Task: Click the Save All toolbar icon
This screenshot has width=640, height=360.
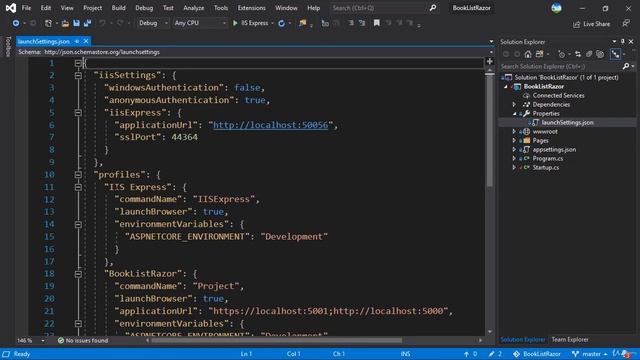Action: (87, 23)
